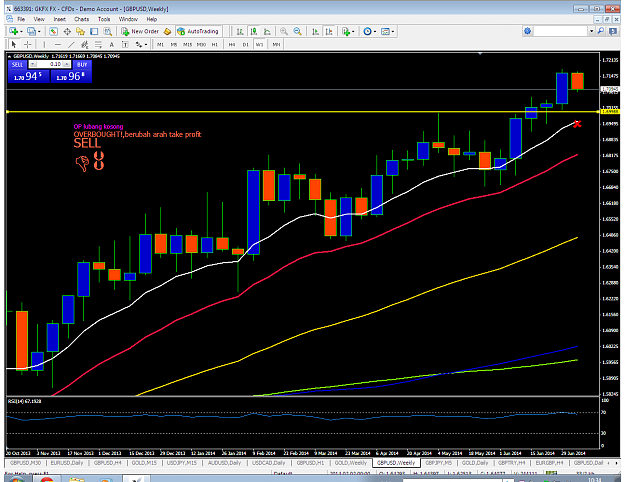Image resolution: width=625 pixels, height=482 pixels.
Task: Select the cursor arrow tool
Action: pos(14,44)
